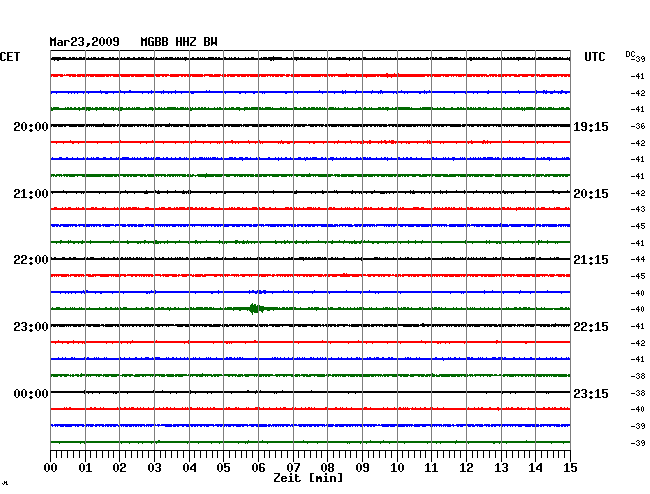
Task: Select the 22:00 CET time label
Action: pyautogui.click(x=31, y=260)
